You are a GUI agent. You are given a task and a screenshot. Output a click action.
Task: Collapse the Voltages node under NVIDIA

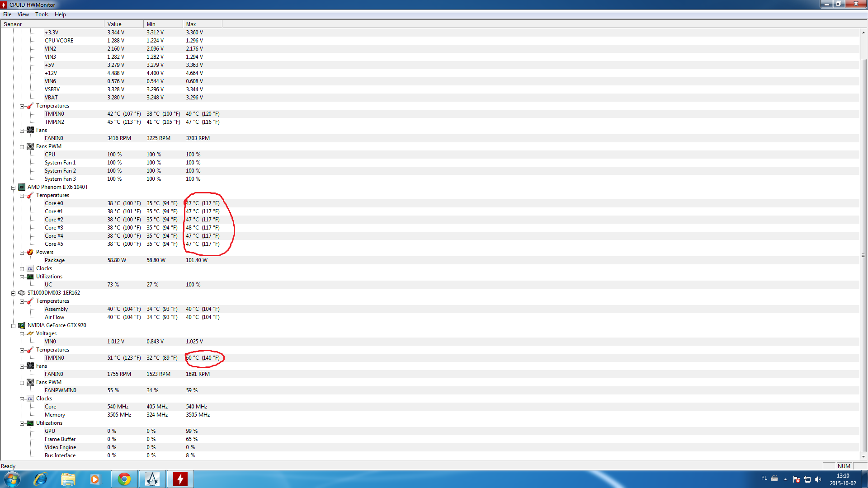[22, 334]
